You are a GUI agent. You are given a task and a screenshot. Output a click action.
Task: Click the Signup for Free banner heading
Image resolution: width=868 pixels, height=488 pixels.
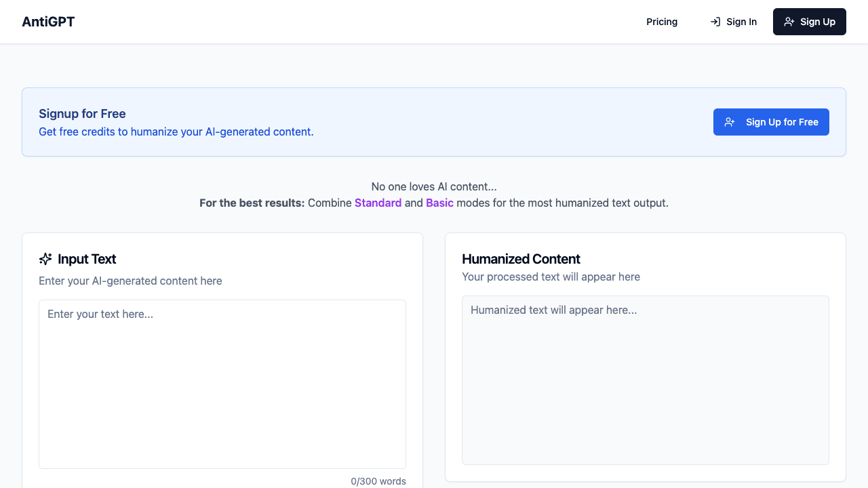pyautogui.click(x=82, y=113)
